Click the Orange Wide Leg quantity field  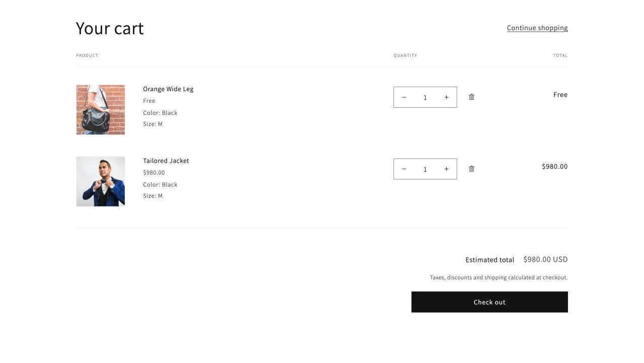425,97
